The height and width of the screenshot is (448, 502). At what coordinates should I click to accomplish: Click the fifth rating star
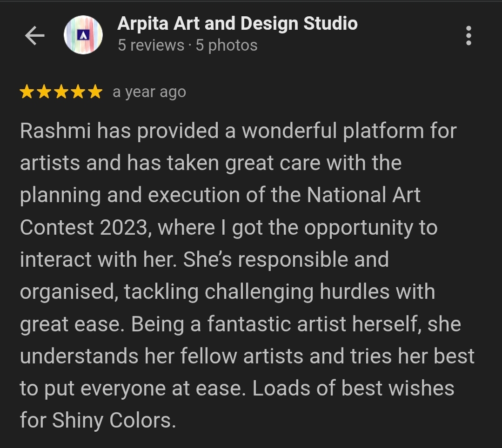pyautogui.click(x=95, y=92)
